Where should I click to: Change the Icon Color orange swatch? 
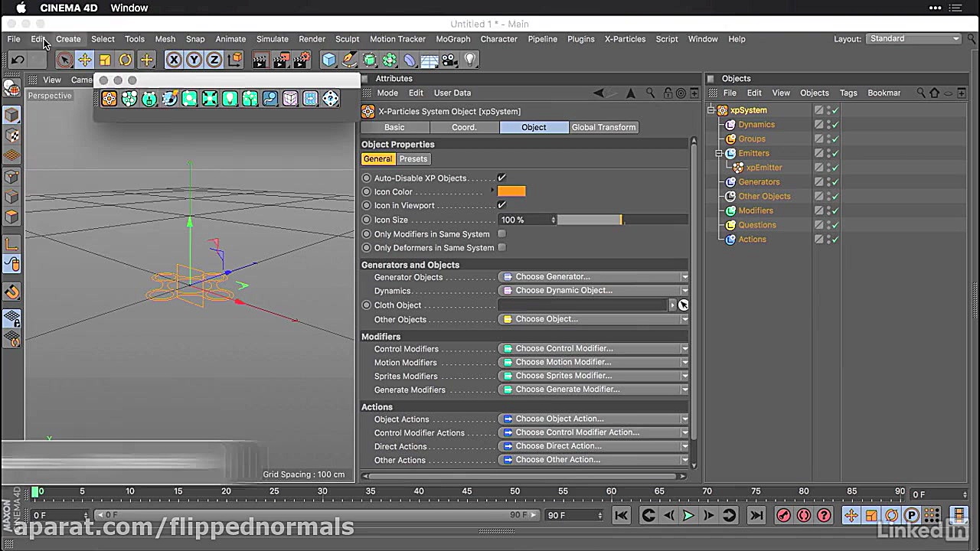(x=511, y=191)
